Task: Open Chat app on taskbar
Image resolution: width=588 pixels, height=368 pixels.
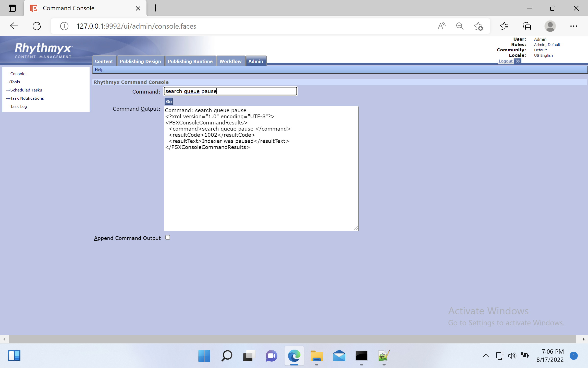Action: coord(272,356)
